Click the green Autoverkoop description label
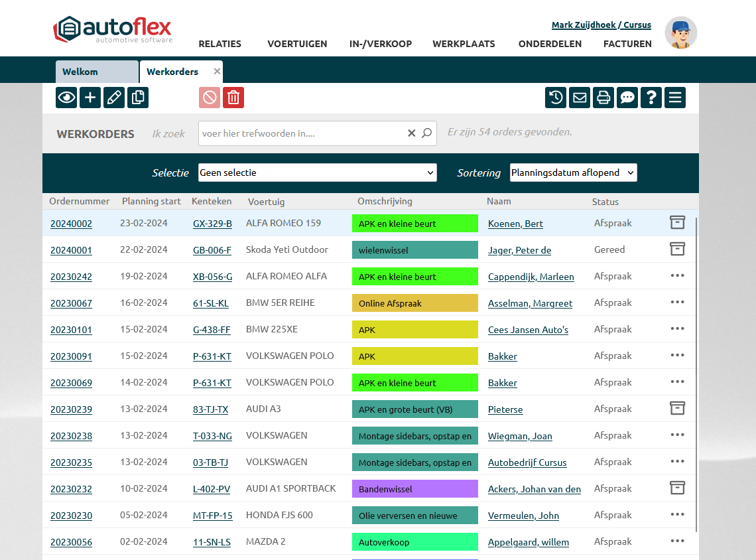756x560 pixels. click(414, 542)
